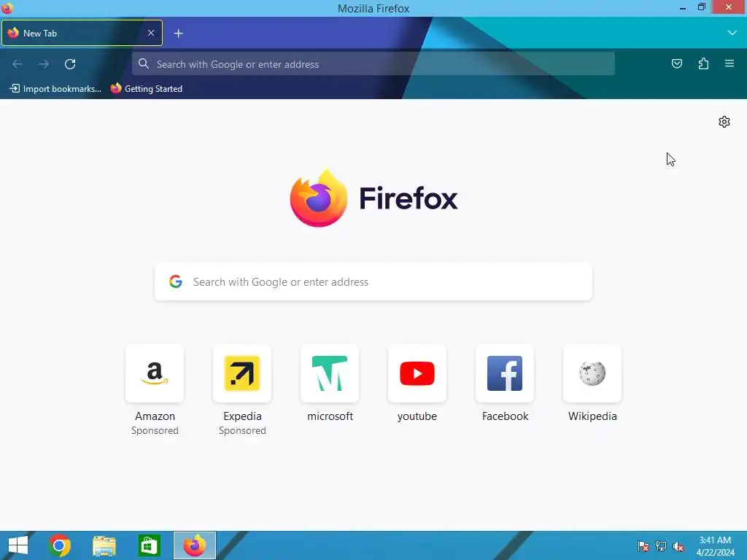Open the Windows Start button
This screenshot has width=747, height=560.
(18, 545)
